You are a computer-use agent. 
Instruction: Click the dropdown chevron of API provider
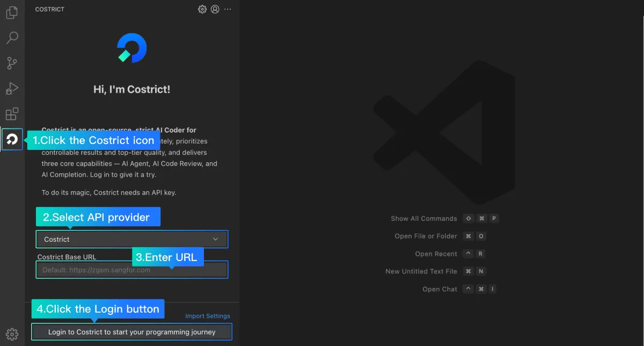(216, 239)
